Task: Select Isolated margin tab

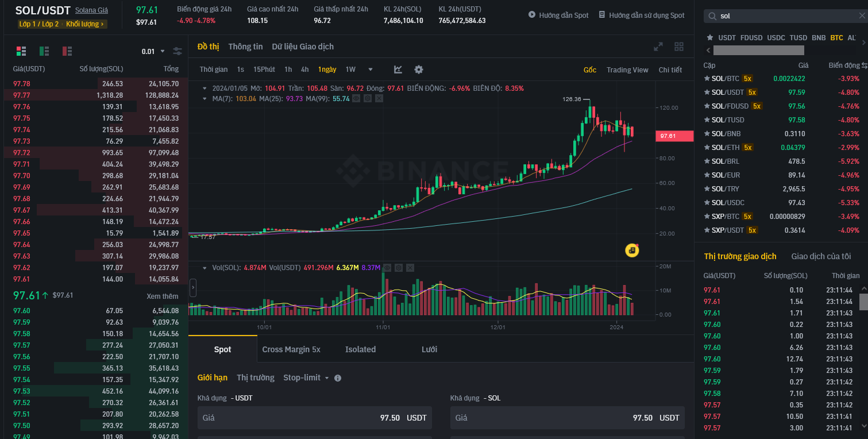Action: (x=360, y=349)
